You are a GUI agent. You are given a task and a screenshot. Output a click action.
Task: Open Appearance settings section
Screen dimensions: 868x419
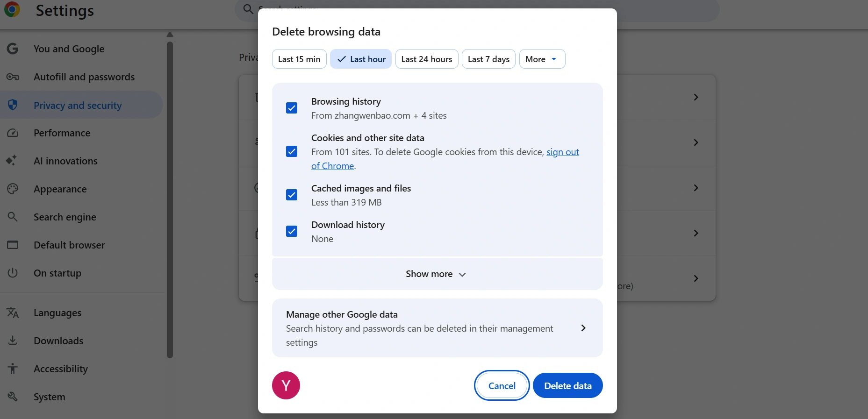81,189
